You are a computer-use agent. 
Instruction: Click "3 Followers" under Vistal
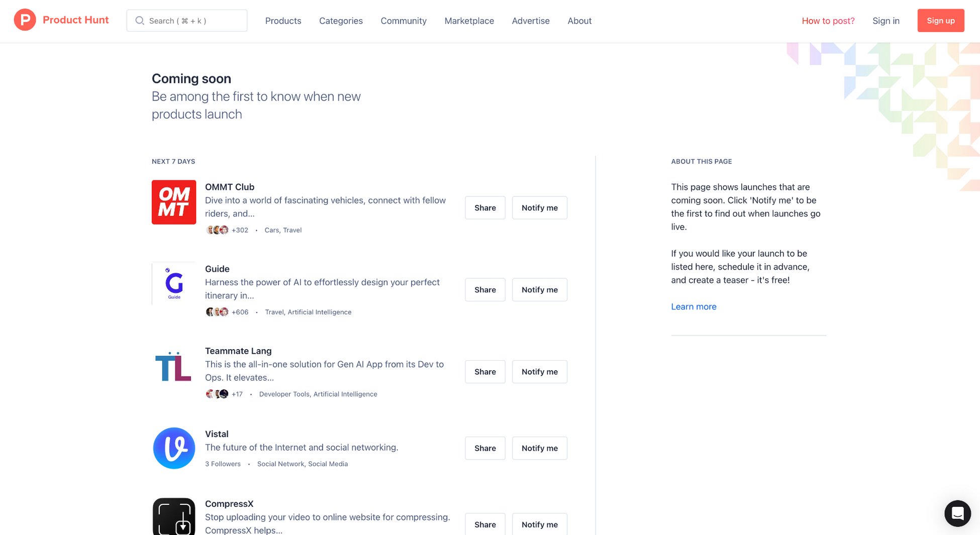click(223, 464)
